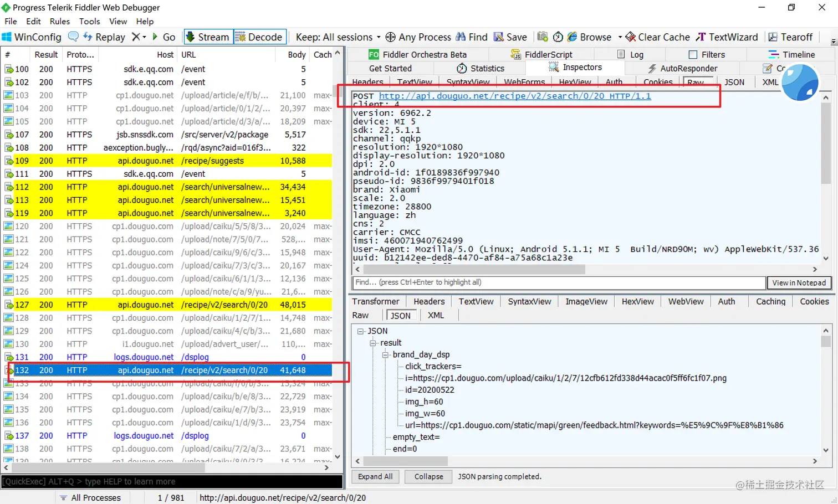Open the response WebView tab
Screen dimensions: 838x504
[x=686, y=301]
